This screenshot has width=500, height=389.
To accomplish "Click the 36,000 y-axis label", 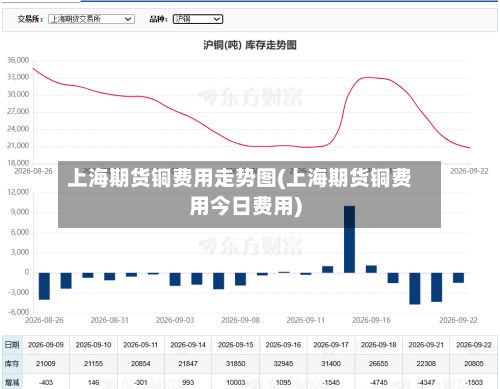I will [18, 60].
